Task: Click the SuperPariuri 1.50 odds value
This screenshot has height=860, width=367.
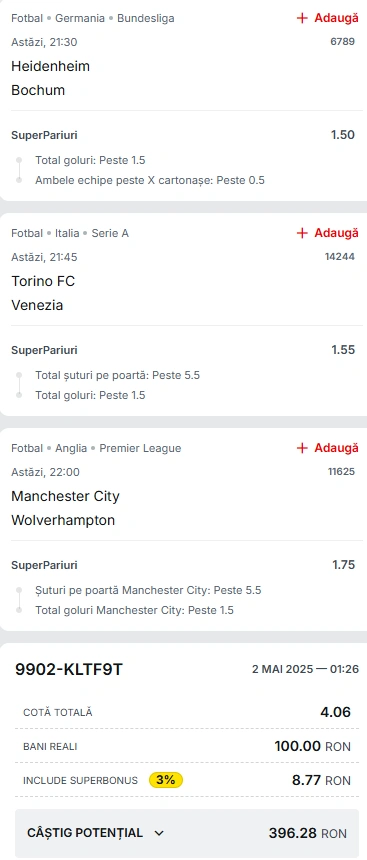Action: pos(343,135)
